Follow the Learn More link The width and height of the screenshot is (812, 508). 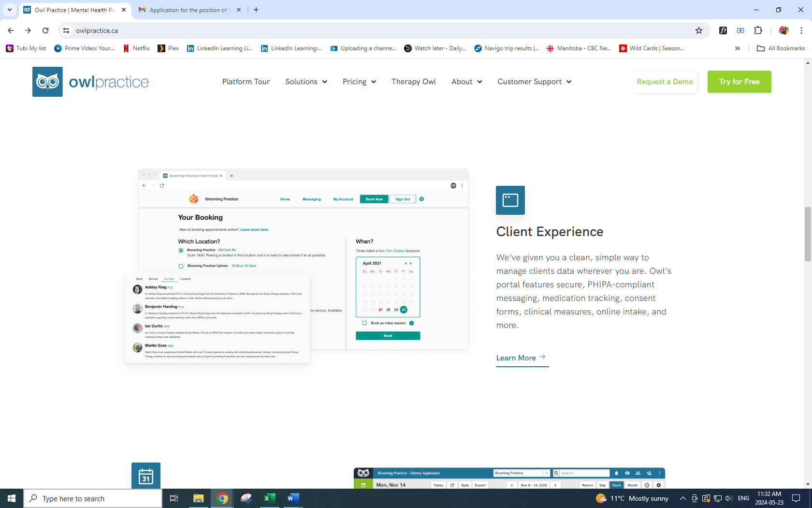(521, 358)
